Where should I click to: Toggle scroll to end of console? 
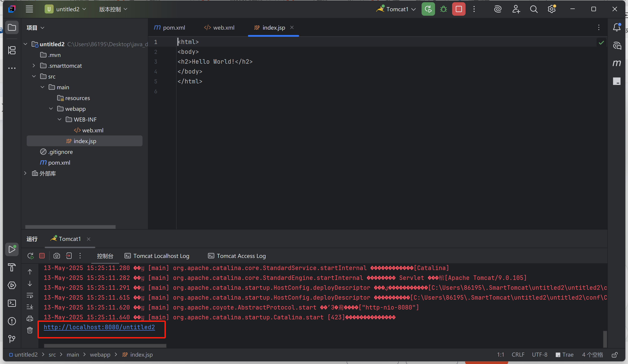[x=30, y=307]
